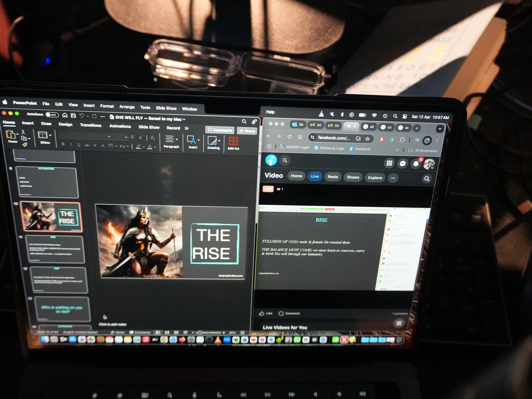Select the Reels video button
Screen dimensions: 532x399
[x=333, y=177]
